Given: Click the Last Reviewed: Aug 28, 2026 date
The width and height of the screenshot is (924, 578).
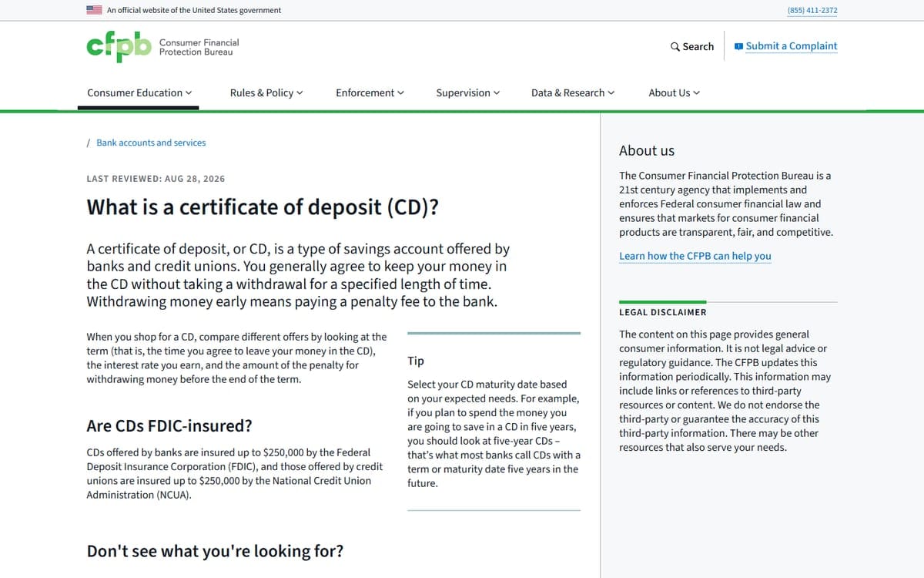Looking at the screenshot, I should tap(156, 179).
